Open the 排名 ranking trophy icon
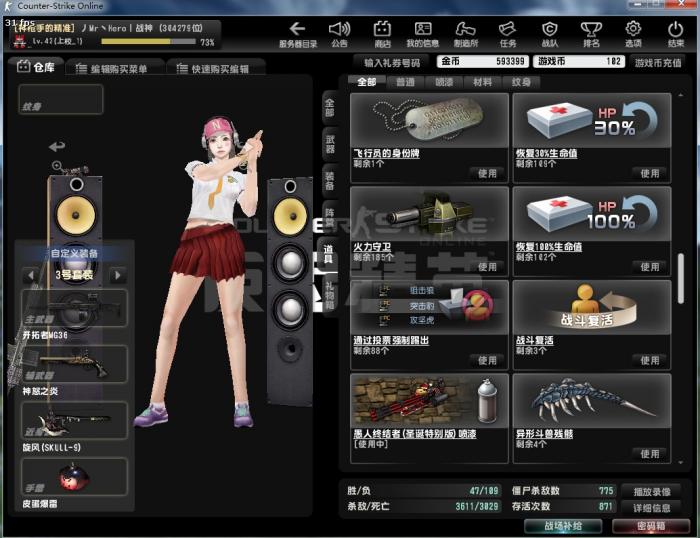This screenshot has height=538, width=700. (591, 34)
